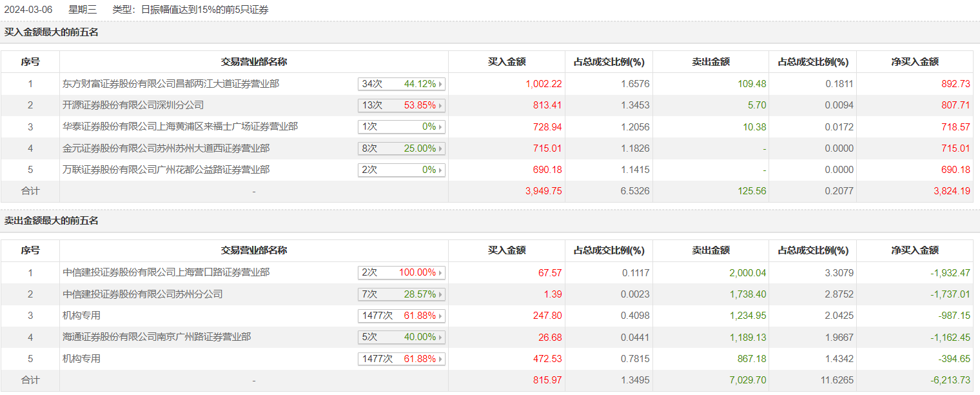
Task: Open 中信建投证券苏州分公司 link
Action: click(x=142, y=294)
